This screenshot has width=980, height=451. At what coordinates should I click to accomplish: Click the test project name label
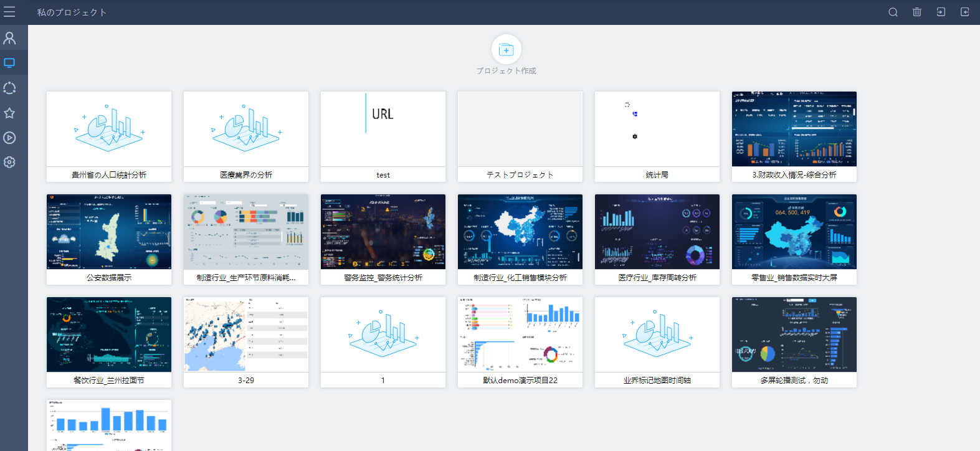pyautogui.click(x=383, y=175)
